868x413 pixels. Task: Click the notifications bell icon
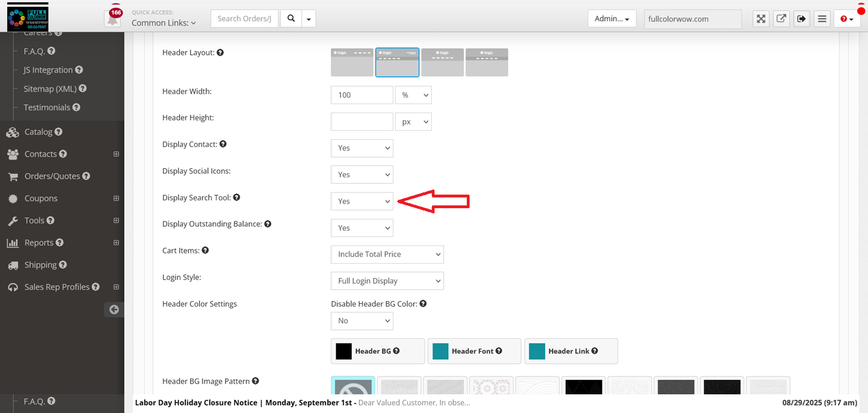coord(113,19)
